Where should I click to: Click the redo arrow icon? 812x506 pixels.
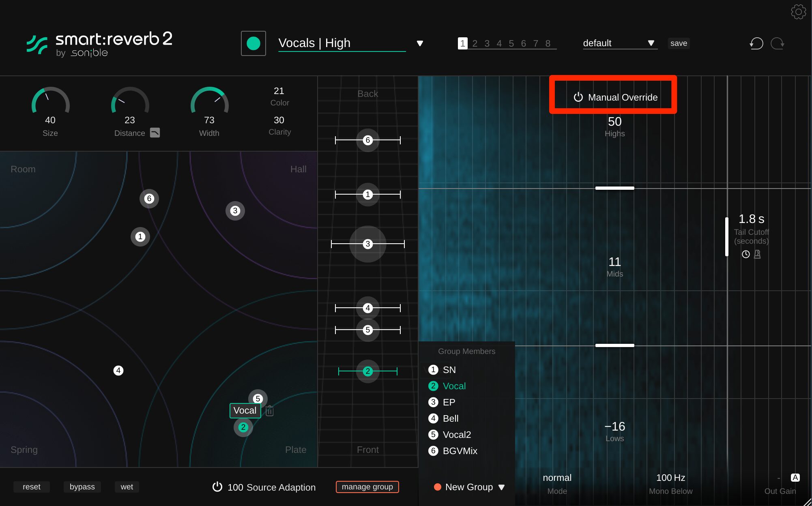(778, 43)
